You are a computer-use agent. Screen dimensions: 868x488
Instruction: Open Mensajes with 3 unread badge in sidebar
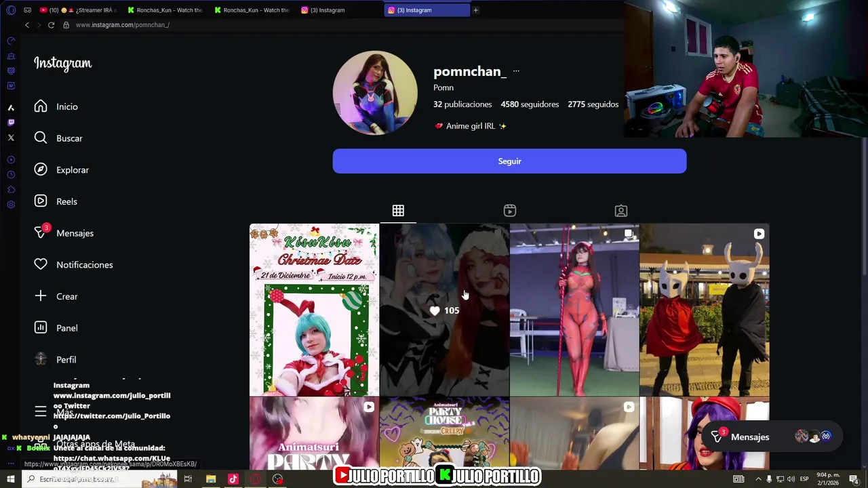point(64,232)
